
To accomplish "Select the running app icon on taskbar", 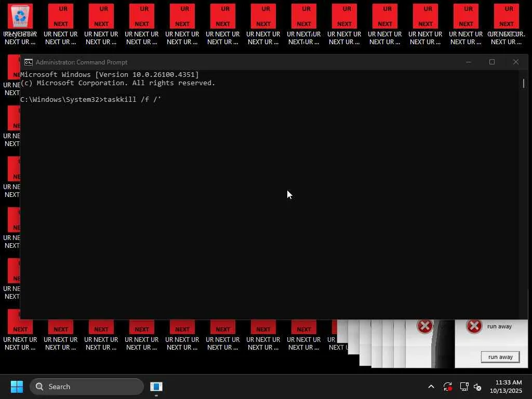I will coord(156,387).
